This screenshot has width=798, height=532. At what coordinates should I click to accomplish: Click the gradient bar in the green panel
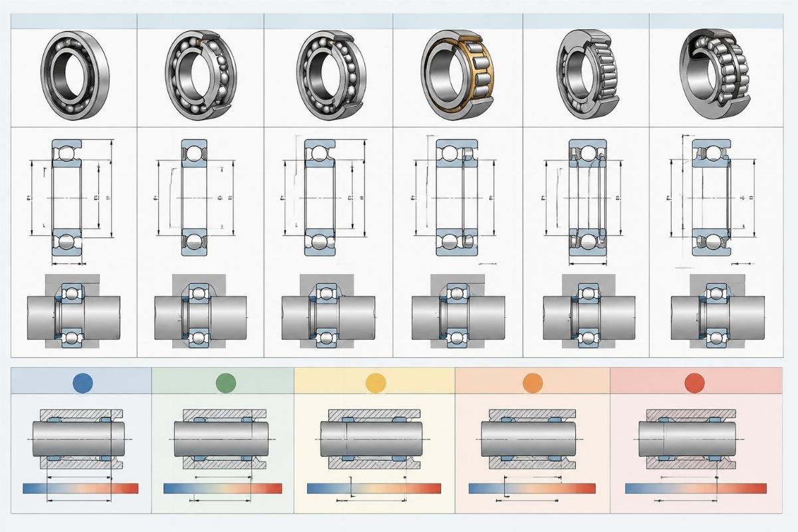pos(223,489)
